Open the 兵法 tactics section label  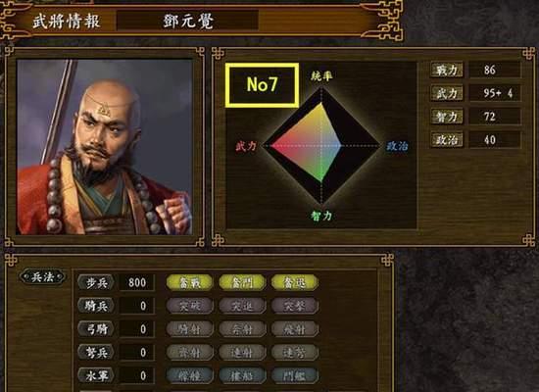click(42, 276)
